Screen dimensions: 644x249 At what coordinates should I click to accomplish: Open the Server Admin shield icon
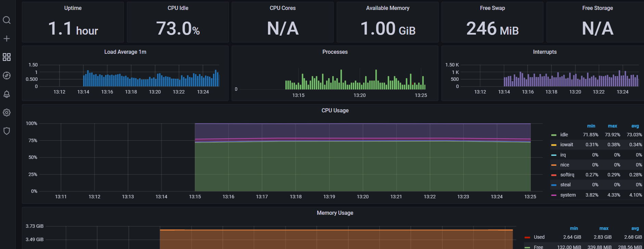[x=7, y=131]
